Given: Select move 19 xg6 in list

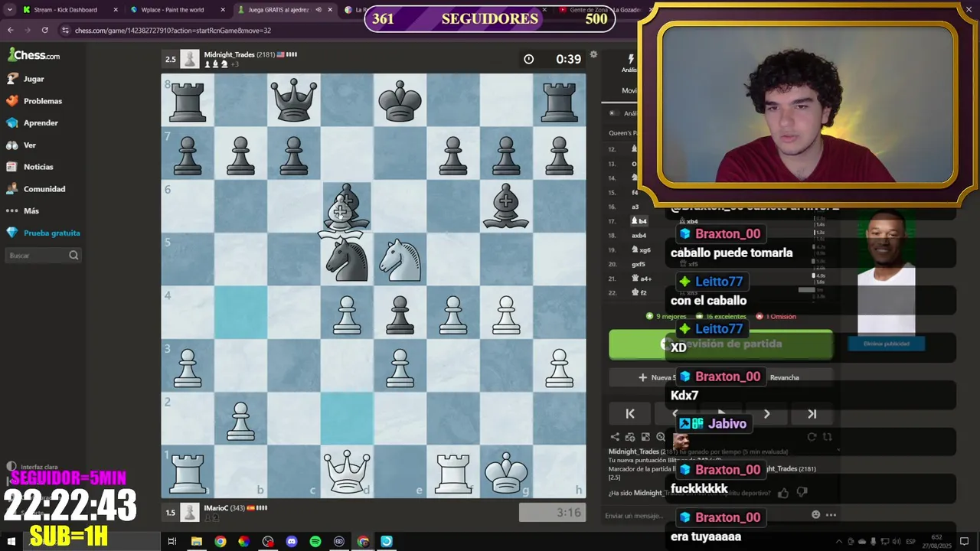Looking at the screenshot, I should [641, 249].
